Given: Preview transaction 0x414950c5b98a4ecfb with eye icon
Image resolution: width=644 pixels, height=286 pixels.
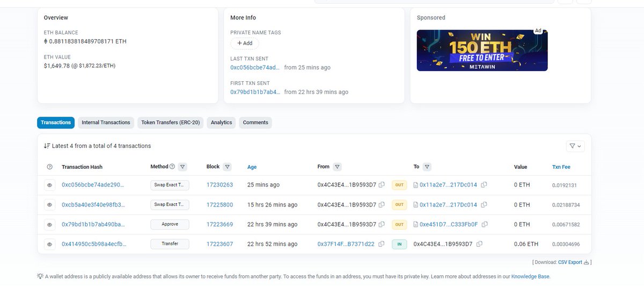Looking at the screenshot, I should [x=49, y=244].
